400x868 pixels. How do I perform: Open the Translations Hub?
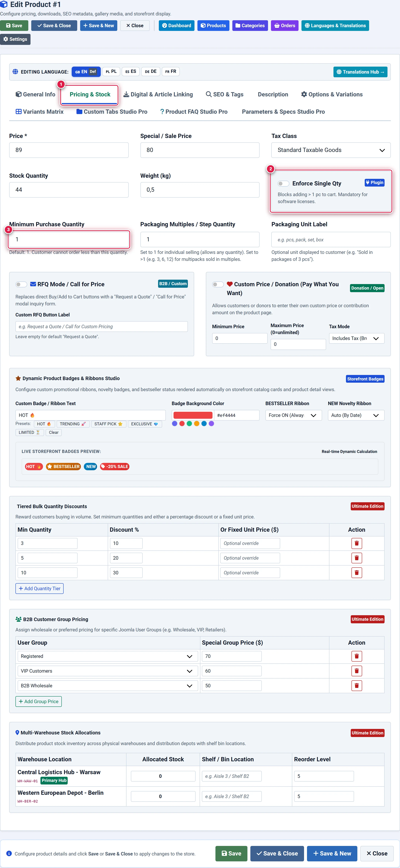[360, 72]
